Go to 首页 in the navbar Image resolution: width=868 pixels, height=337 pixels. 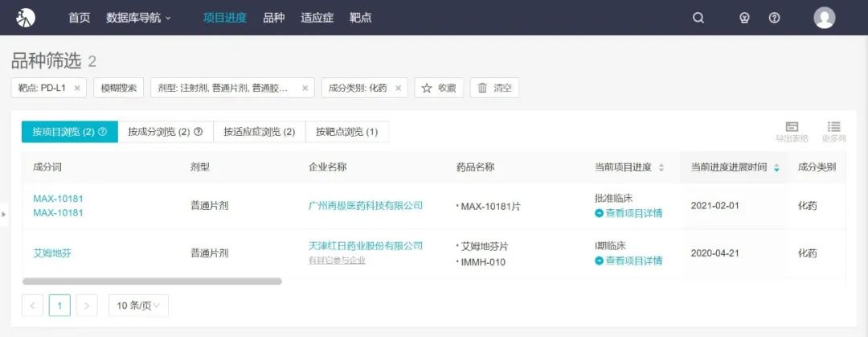79,18
